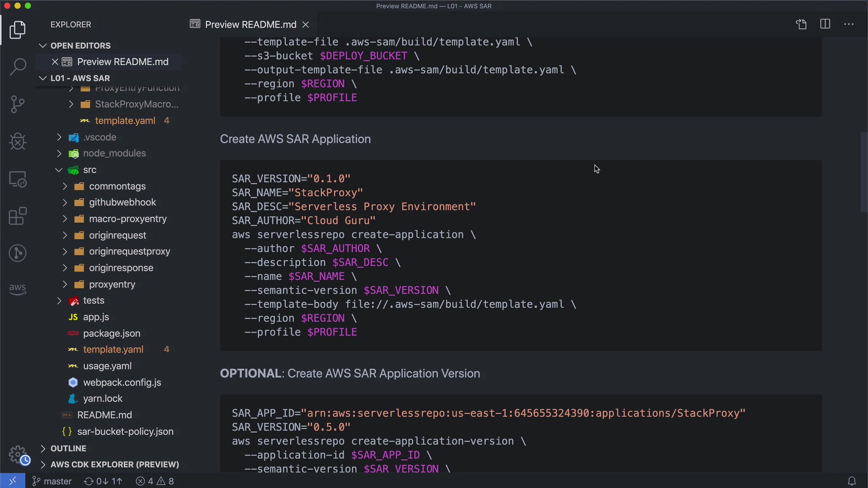The image size is (868, 488).
Task: Open the Source Control view
Action: click(x=18, y=104)
